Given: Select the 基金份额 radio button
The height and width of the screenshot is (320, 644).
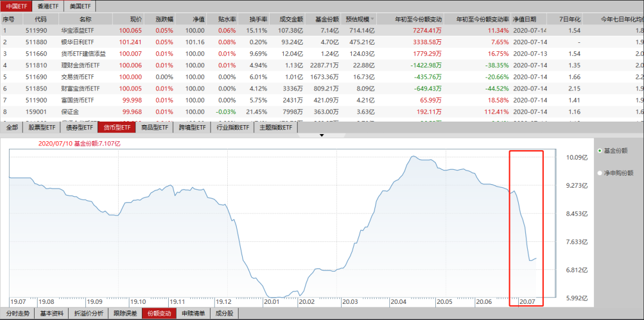Looking at the screenshot, I should (600, 151).
